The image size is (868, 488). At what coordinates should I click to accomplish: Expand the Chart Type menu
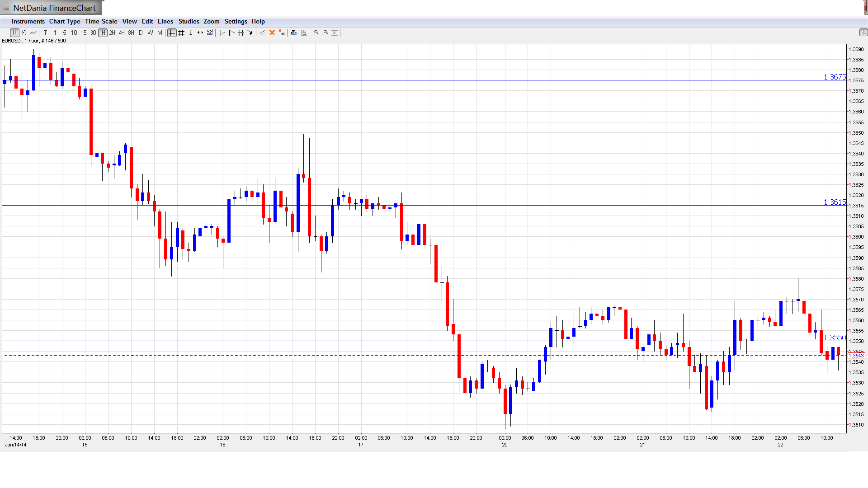point(65,21)
